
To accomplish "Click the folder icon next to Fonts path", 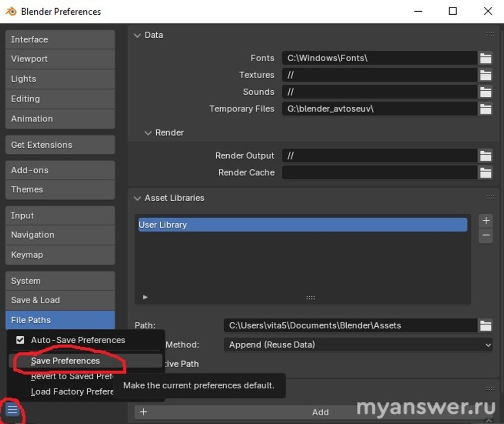I will [x=485, y=58].
